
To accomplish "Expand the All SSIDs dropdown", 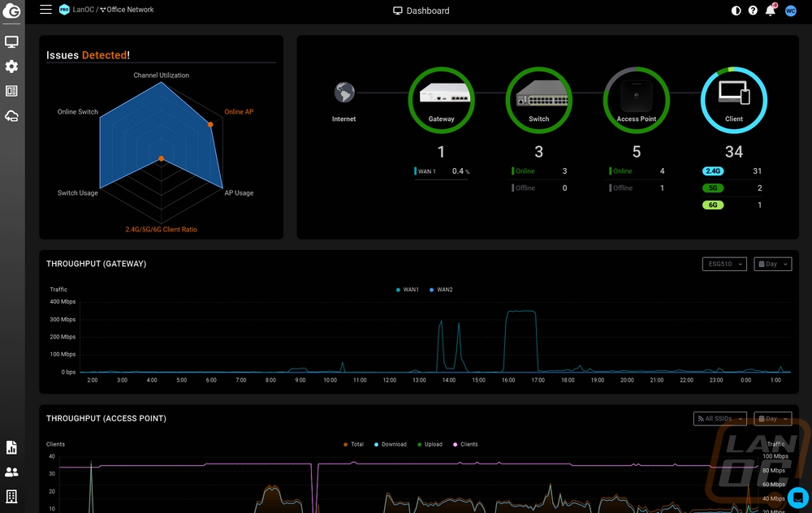I will pyautogui.click(x=719, y=419).
